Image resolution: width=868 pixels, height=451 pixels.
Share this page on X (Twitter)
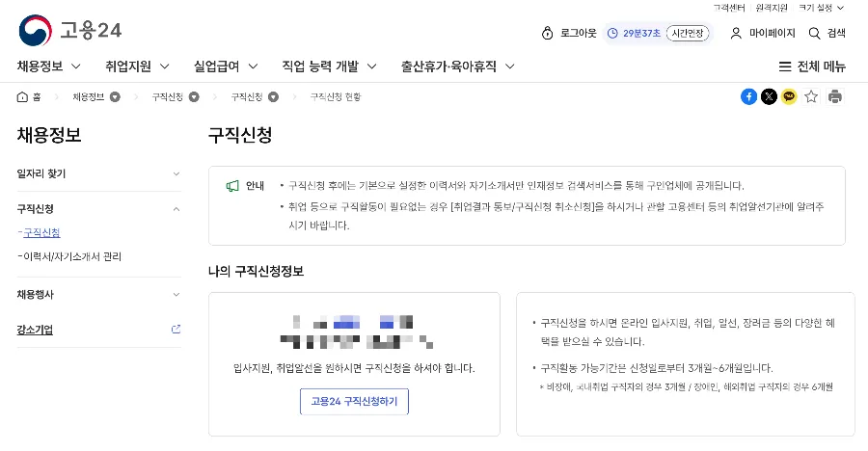click(769, 96)
